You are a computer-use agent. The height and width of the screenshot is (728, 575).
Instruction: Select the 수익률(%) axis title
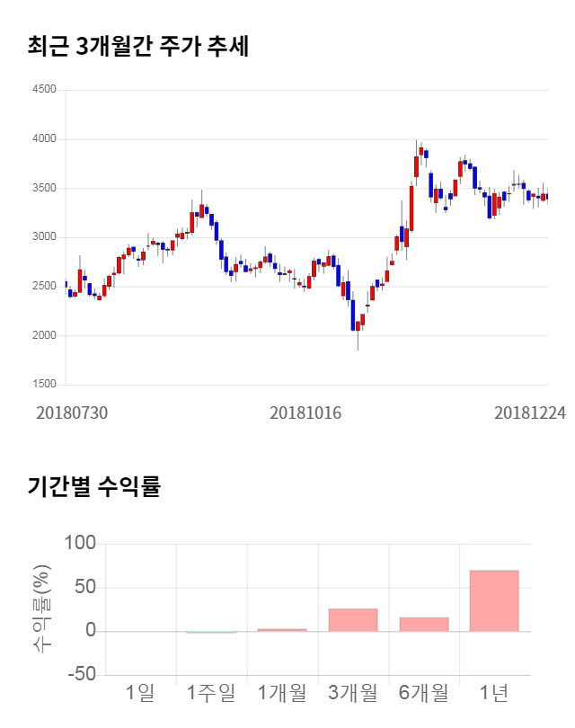[42, 608]
